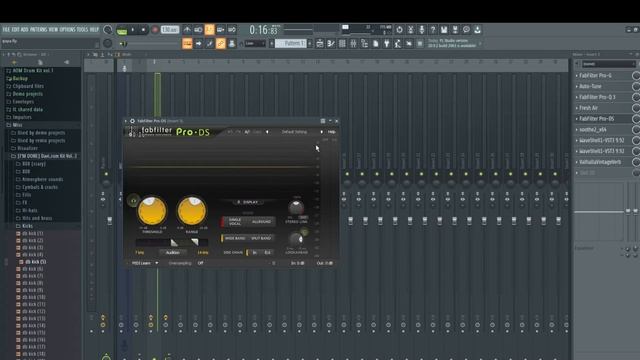This screenshot has height=360, width=640.
Task: Select Allround mode in Pro-DS
Action: click(x=261, y=222)
